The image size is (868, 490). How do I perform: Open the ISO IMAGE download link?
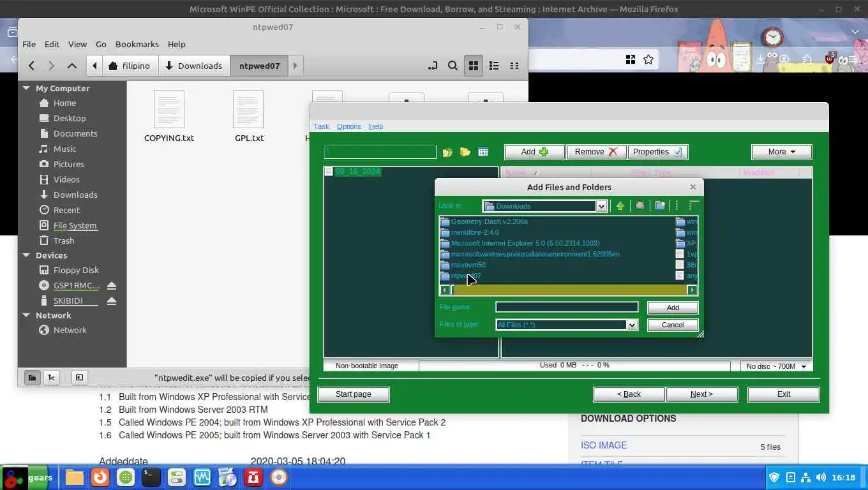[604, 445]
